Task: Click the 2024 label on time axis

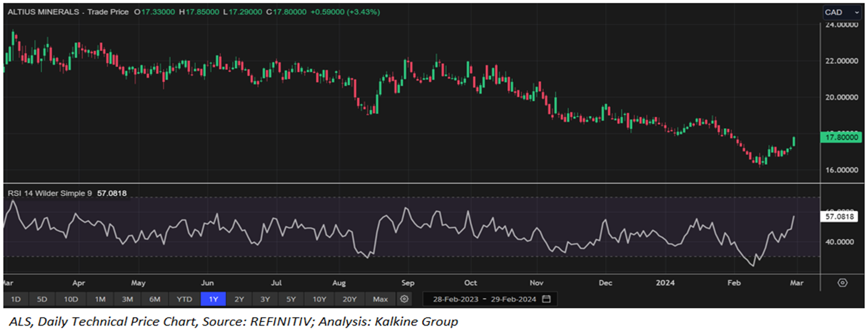Action: pos(666,282)
